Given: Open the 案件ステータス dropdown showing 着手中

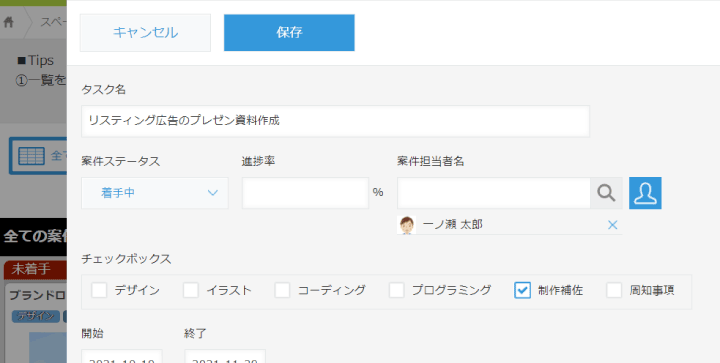Looking at the screenshot, I should coord(155,193).
